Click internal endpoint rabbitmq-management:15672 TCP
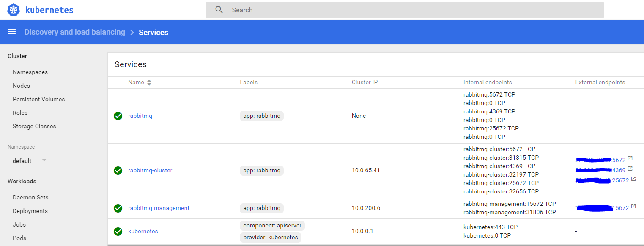The height and width of the screenshot is (246, 644). pos(510,204)
